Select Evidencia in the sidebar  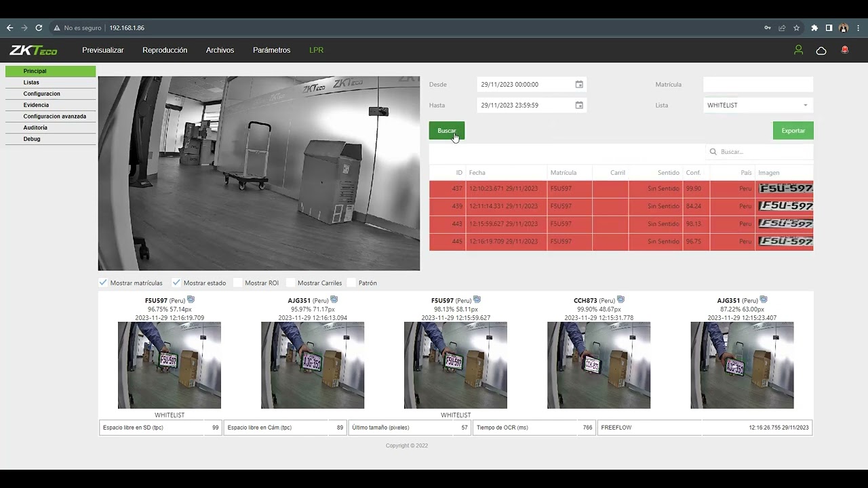[51, 105]
